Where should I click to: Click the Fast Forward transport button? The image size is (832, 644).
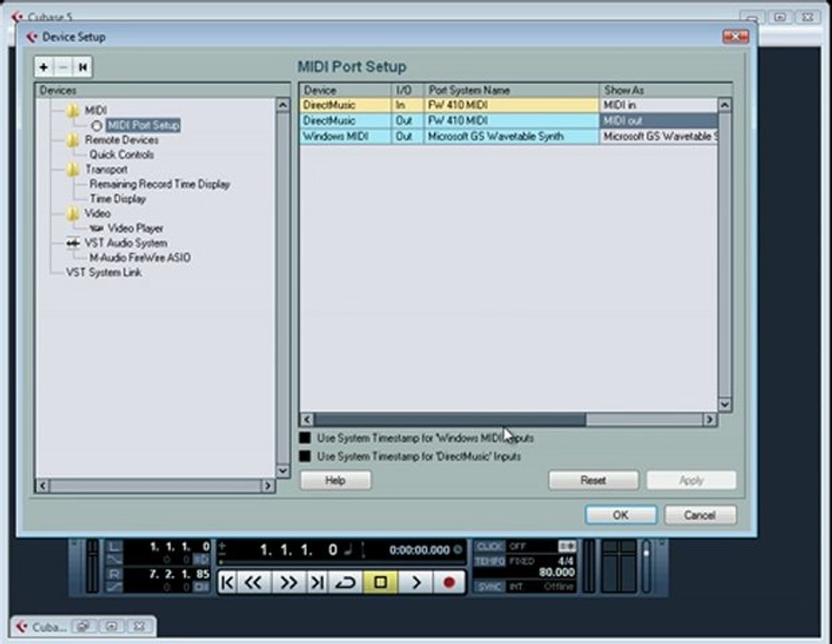click(x=288, y=582)
